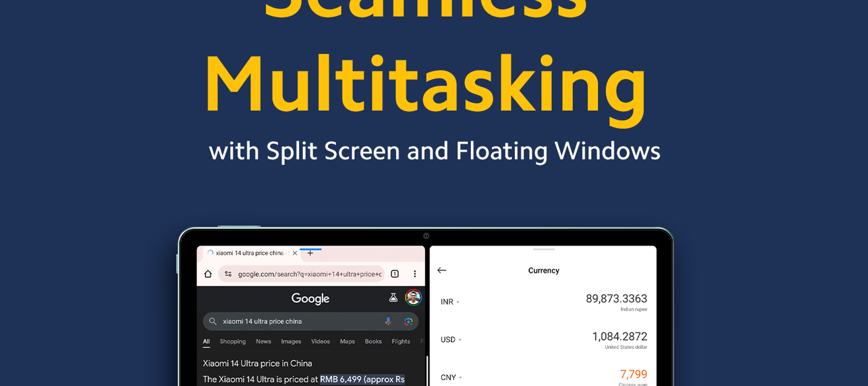
Task: Switch to the Images results tab
Action: coord(291,341)
